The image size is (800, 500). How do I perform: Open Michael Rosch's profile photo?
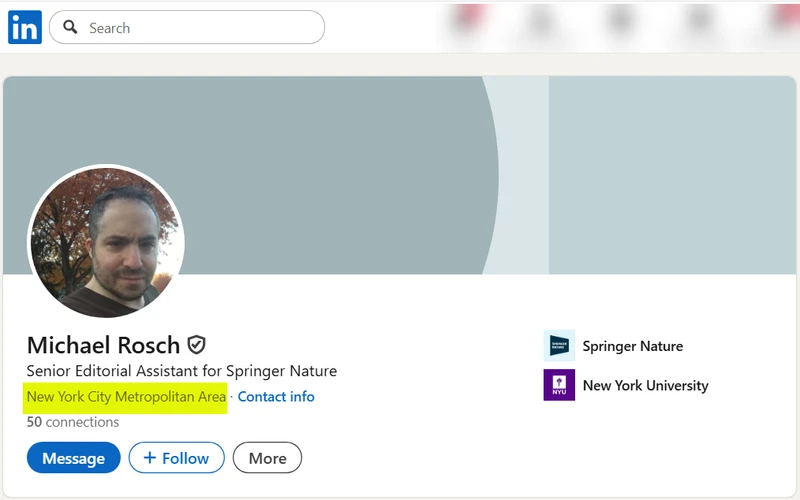pos(106,241)
